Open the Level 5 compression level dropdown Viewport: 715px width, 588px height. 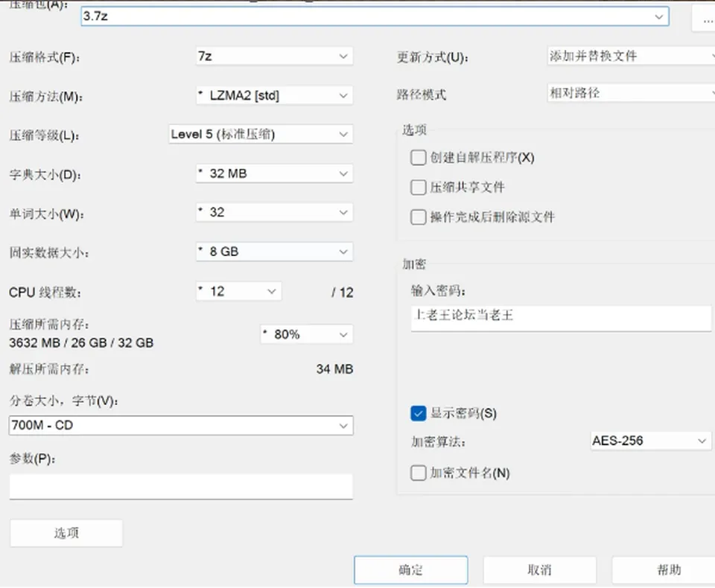pos(261,134)
